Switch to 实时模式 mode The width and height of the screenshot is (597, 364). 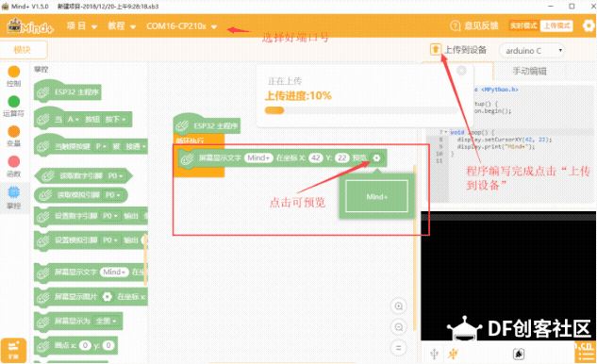pos(523,25)
